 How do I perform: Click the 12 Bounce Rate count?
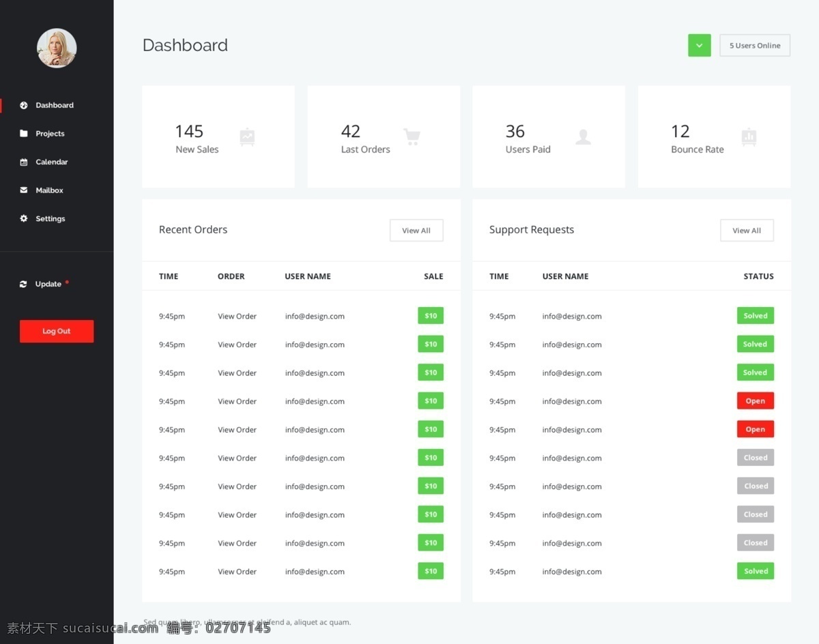(680, 131)
